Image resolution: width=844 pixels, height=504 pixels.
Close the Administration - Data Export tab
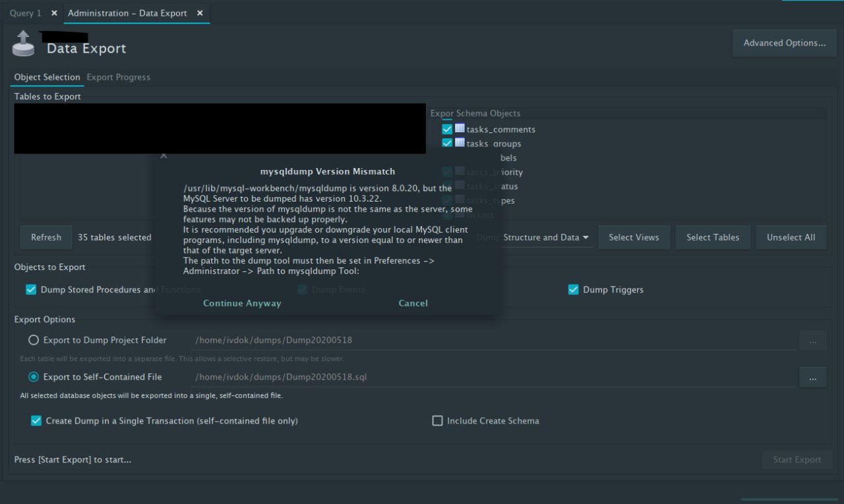click(200, 13)
